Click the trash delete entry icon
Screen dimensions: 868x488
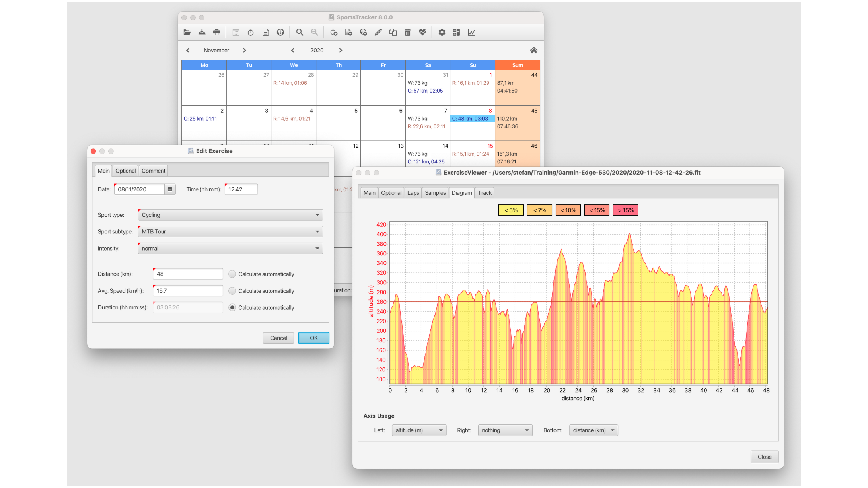[x=408, y=33]
